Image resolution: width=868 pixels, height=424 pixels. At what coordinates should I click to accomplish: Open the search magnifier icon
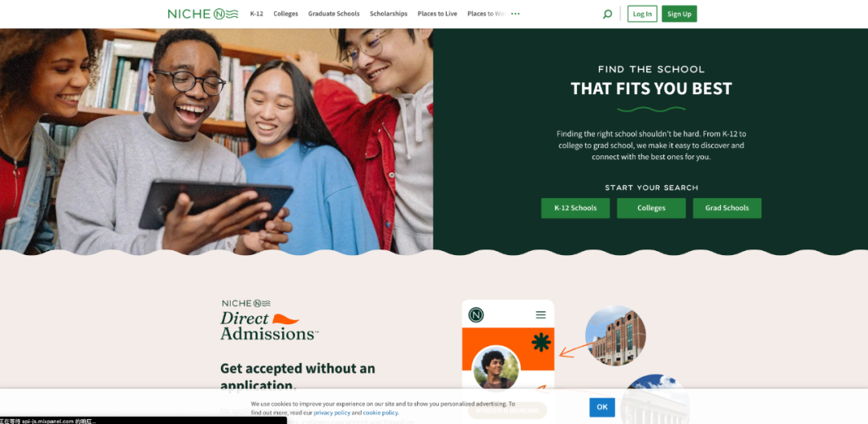pos(608,14)
